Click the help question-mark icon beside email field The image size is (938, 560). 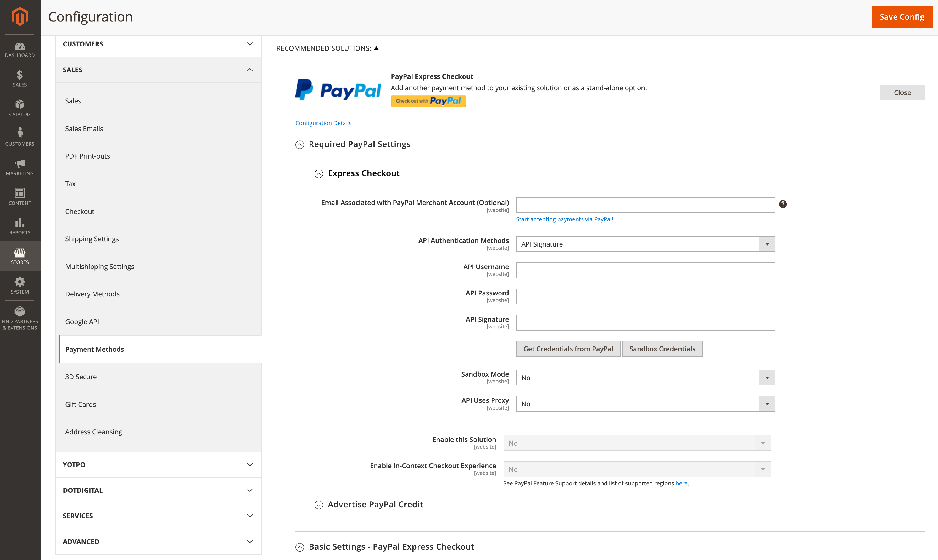click(x=783, y=204)
